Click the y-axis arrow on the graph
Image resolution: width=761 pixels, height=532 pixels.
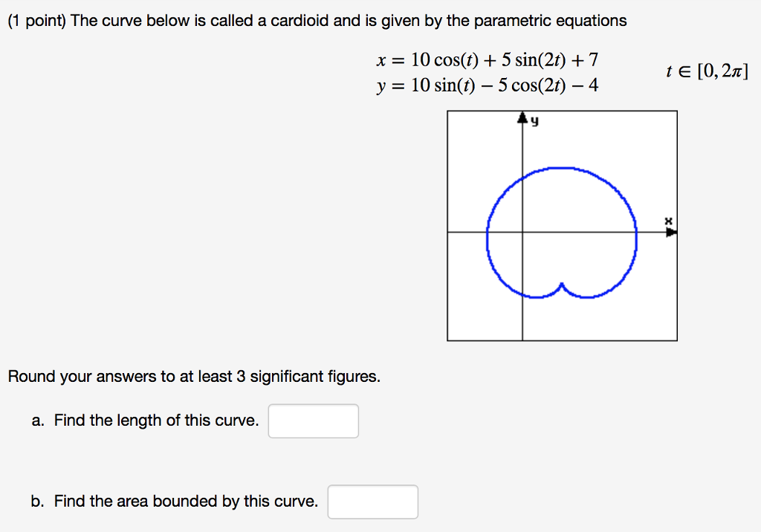(x=523, y=117)
